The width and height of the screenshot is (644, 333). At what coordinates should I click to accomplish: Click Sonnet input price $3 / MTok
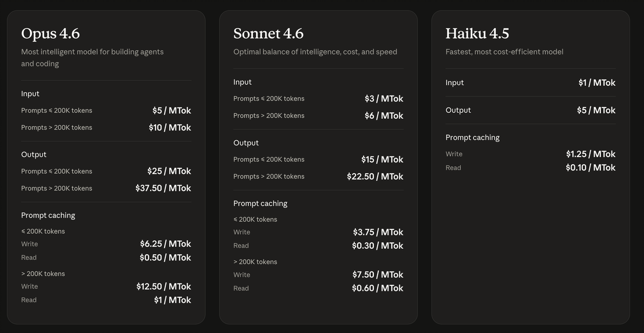[384, 99]
